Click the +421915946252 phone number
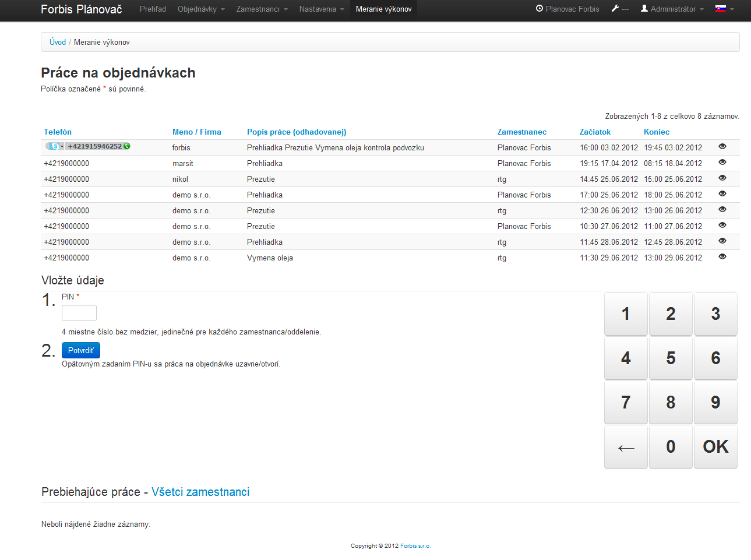Viewport: 751px width, 560px height. point(94,146)
